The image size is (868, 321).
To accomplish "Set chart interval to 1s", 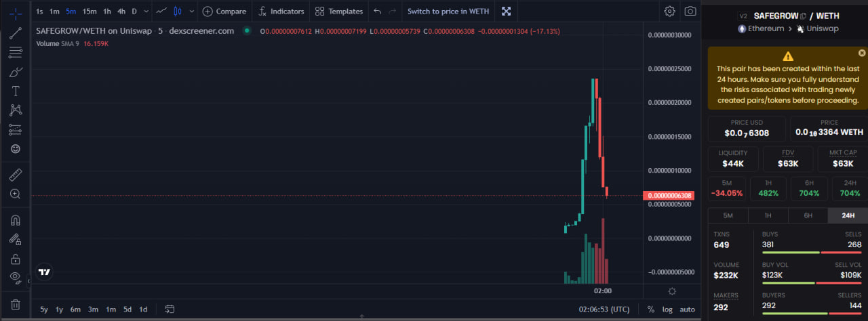I will pyautogui.click(x=40, y=11).
